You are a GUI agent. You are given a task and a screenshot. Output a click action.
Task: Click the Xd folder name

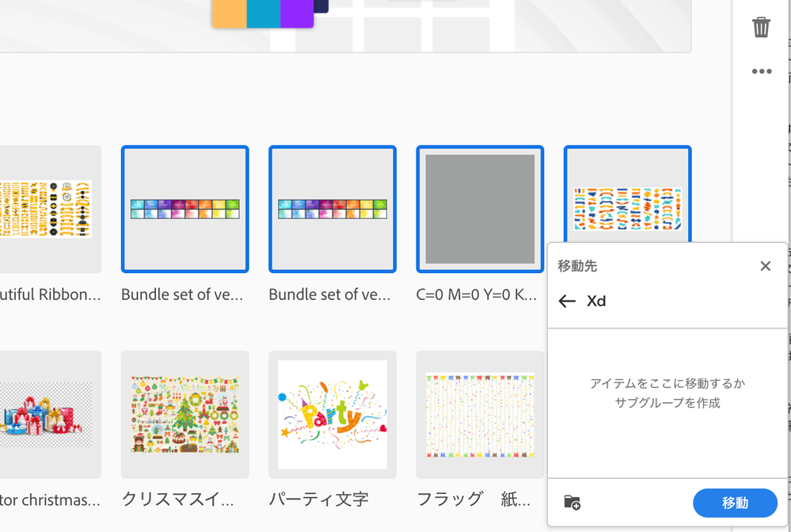[596, 301]
